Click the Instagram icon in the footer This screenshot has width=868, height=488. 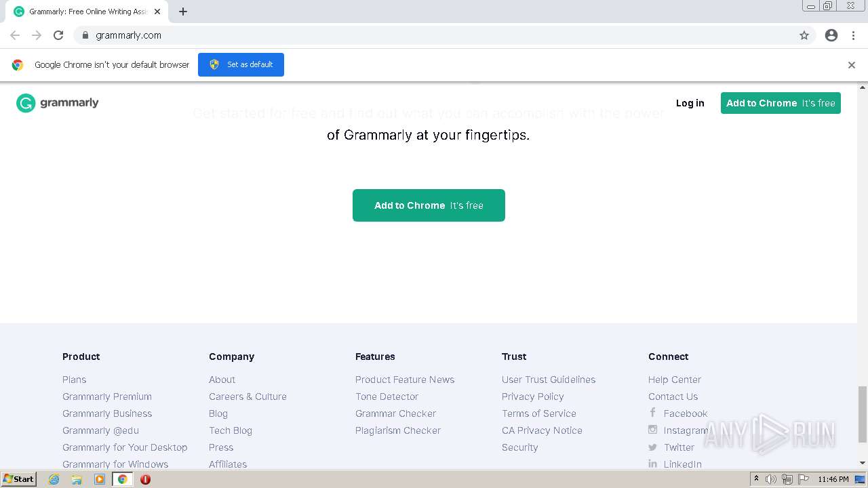click(652, 430)
